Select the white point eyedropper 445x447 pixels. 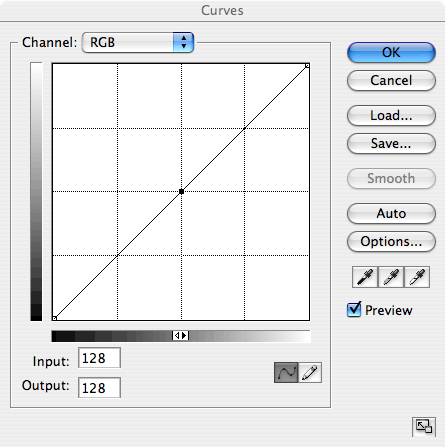(x=417, y=277)
